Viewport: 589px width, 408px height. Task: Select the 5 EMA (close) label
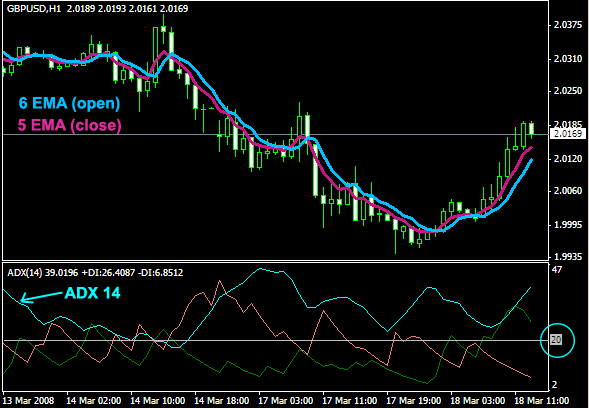69,125
